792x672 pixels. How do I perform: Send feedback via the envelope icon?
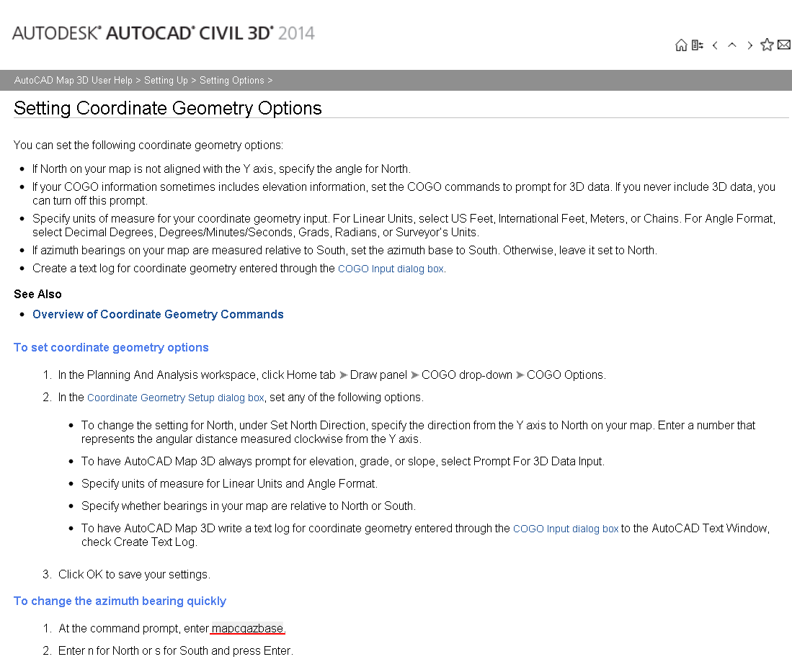pyautogui.click(x=783, y=45)
